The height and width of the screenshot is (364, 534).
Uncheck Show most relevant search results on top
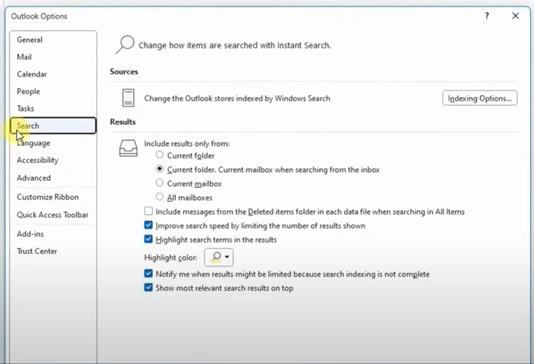click(x=148, y=287)
